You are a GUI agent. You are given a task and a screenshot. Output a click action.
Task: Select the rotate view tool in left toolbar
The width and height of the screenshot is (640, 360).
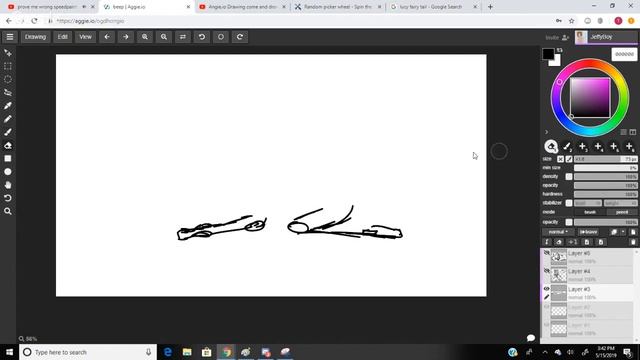click(8, 198)
